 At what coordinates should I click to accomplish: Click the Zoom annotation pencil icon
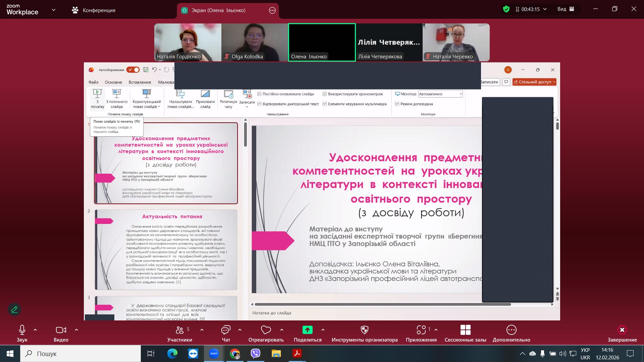coord(14,309)
